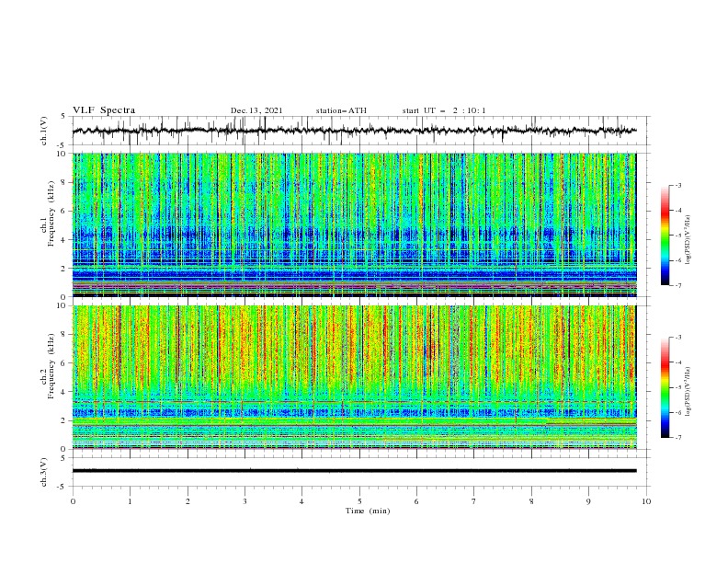This screenshot has height=563, width=728.
Task: Click time axis tick label "1"
Action: pyautogui.click(x=130, y=501)
